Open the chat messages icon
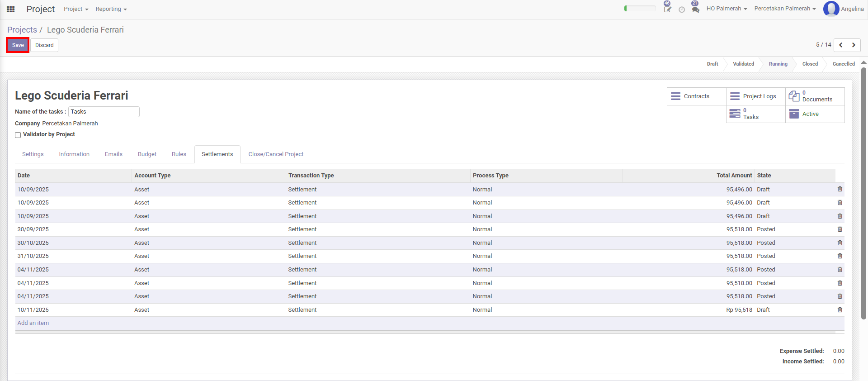 pyautogui.click(x=695, y=9)
